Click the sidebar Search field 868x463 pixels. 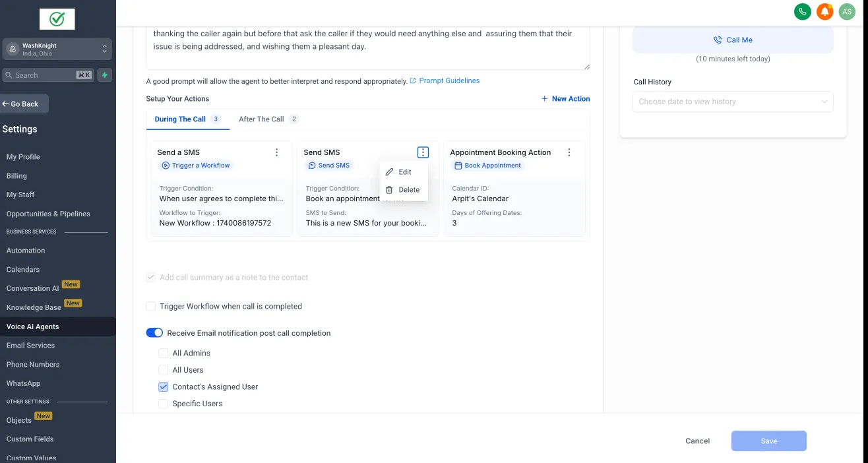coord(48,75)
